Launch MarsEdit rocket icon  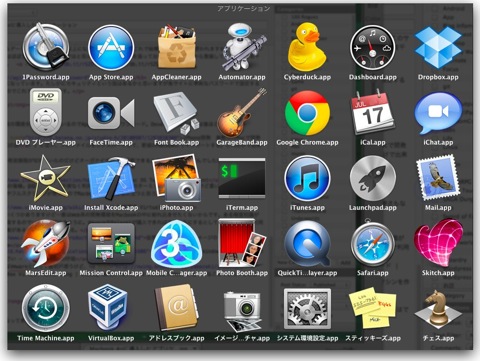pyautogui.click(x=46, y=243)
